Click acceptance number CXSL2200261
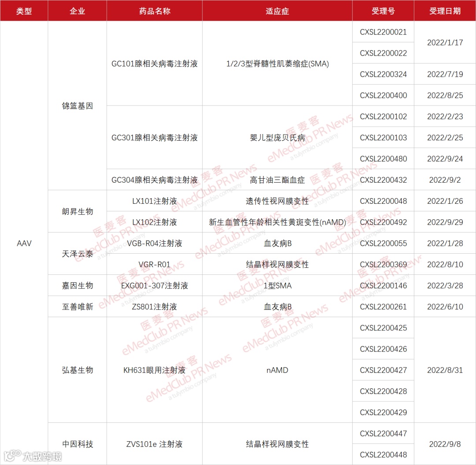The width and height of the screenshot is (476, 465). [383, 307]
